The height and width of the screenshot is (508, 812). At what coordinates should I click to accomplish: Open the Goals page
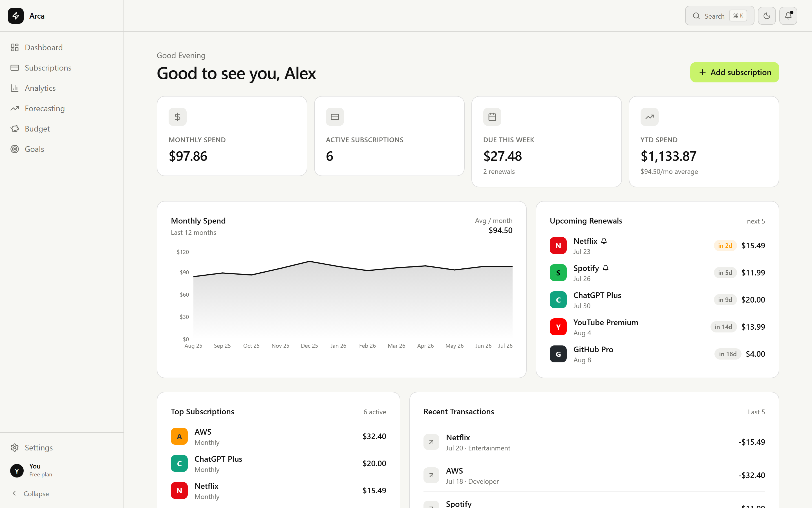tap(62, 149)
